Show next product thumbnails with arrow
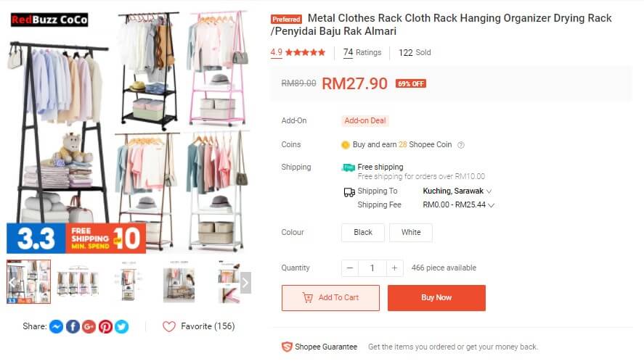 [245, 283]
